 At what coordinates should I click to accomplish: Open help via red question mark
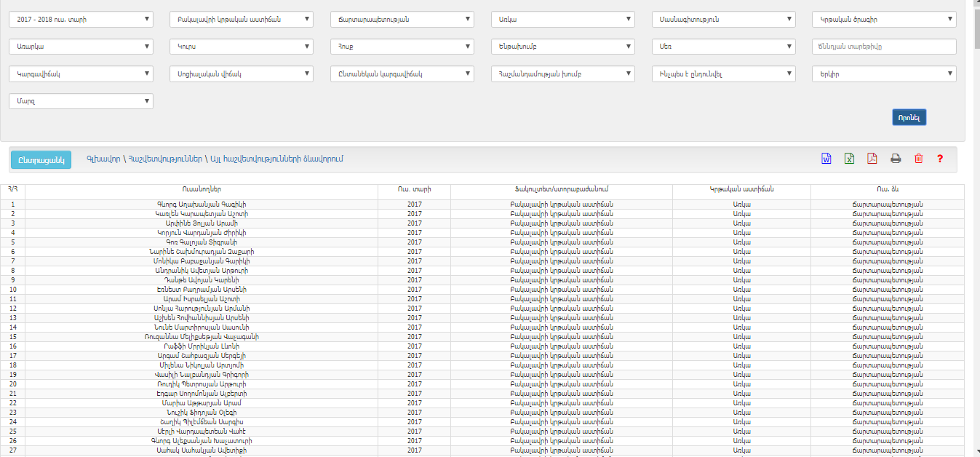940,159
